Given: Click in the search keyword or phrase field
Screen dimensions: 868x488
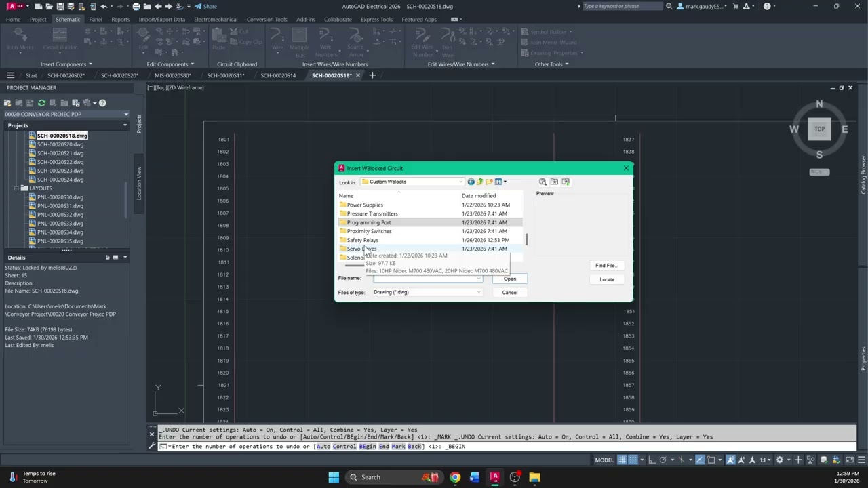Looking at the screenshot, I should click(x=620, y=6).
